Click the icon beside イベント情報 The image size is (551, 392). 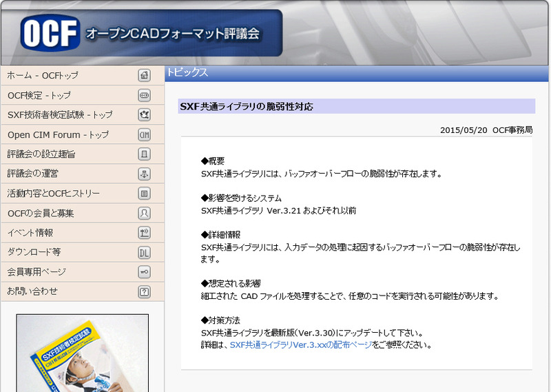[x=145, y=233]
